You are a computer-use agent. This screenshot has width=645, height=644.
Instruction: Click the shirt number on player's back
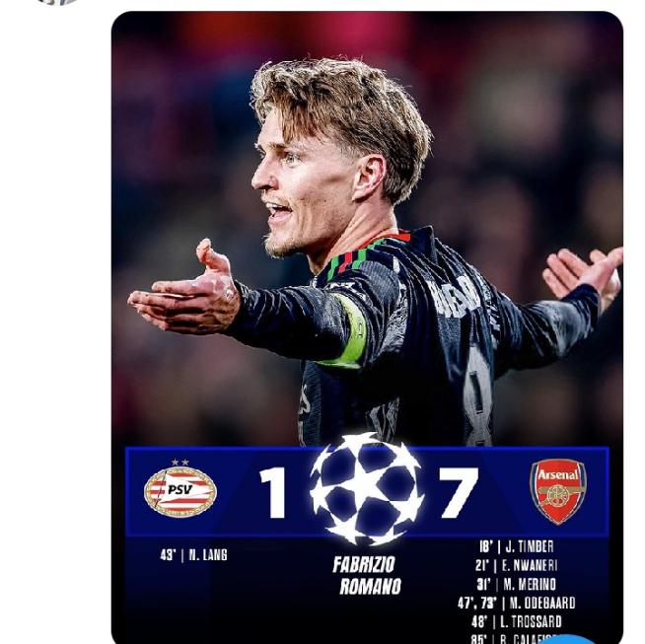(x=477, y=396)
